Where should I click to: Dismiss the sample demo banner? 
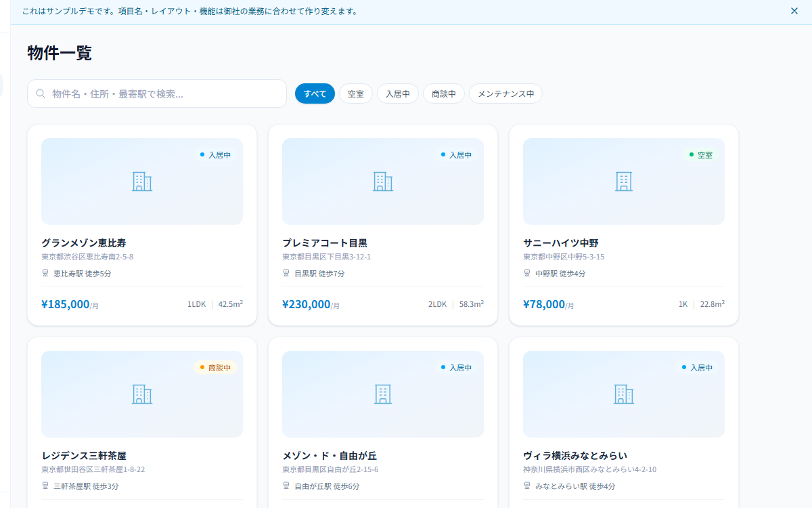point(794,11)
